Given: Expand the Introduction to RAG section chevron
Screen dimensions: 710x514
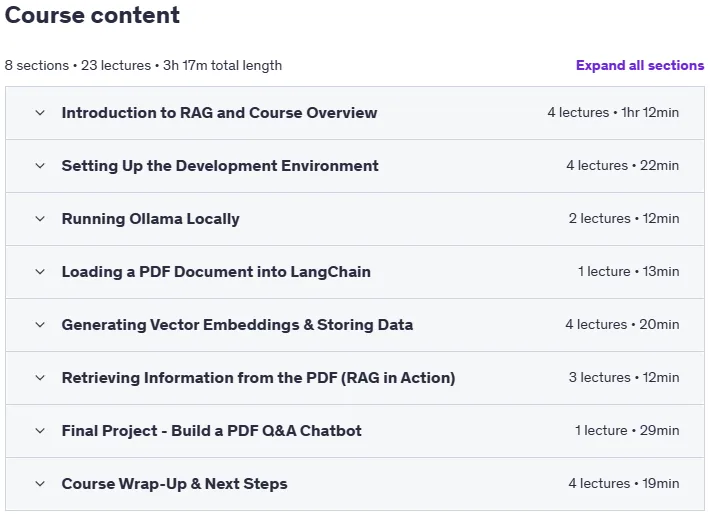Looking at the screenshot, I should [40, 113].
